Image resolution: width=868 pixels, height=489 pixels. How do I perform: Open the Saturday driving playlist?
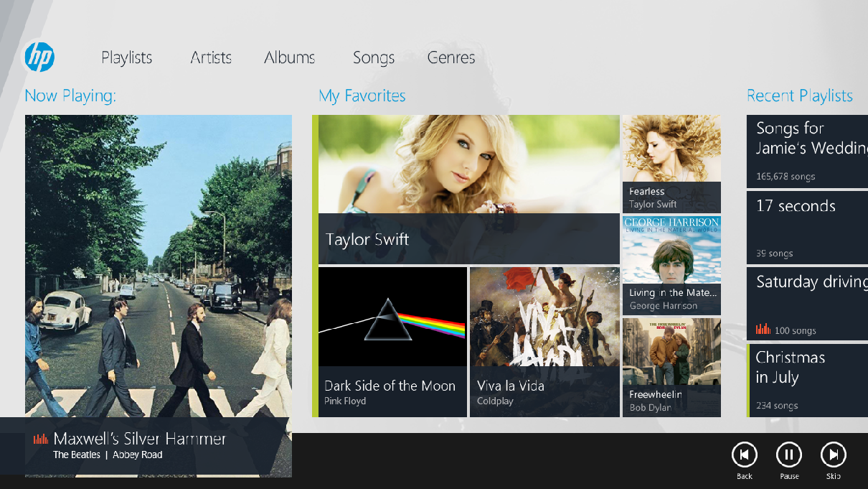click(807, 304)
